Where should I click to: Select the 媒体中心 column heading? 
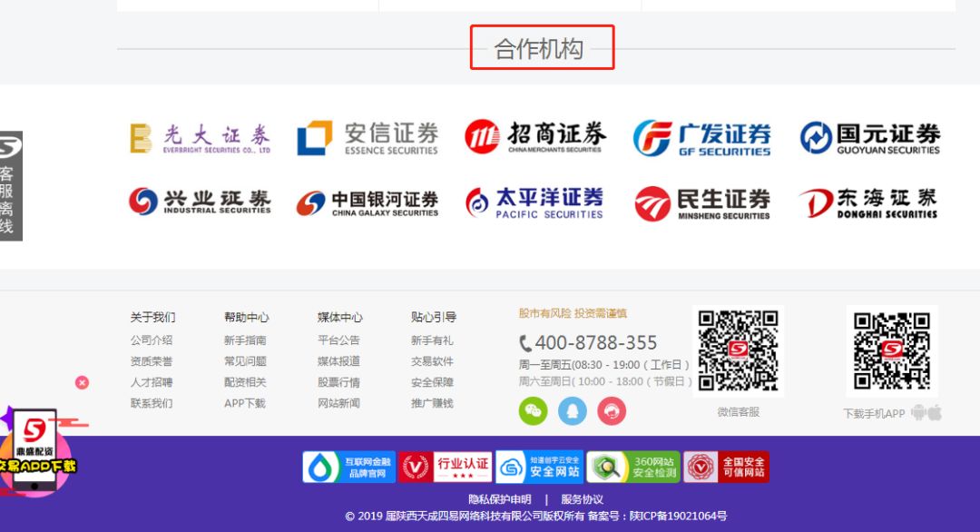coord(338,317)
